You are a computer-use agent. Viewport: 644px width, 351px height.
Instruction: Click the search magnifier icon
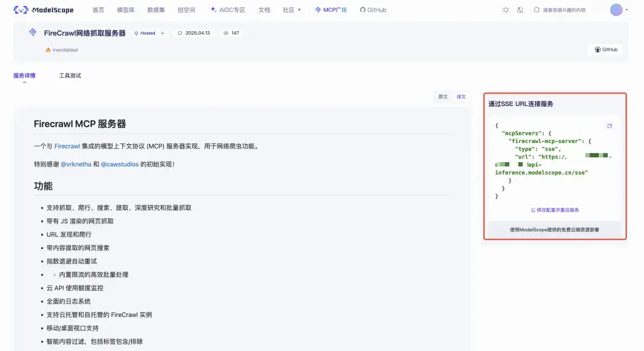(537, 10)
